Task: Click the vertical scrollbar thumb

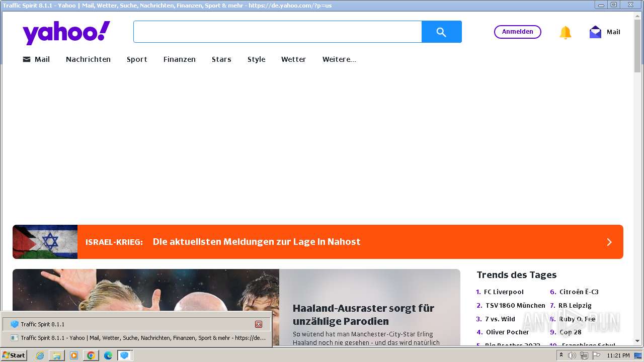Action: click(x=637, y=46)
